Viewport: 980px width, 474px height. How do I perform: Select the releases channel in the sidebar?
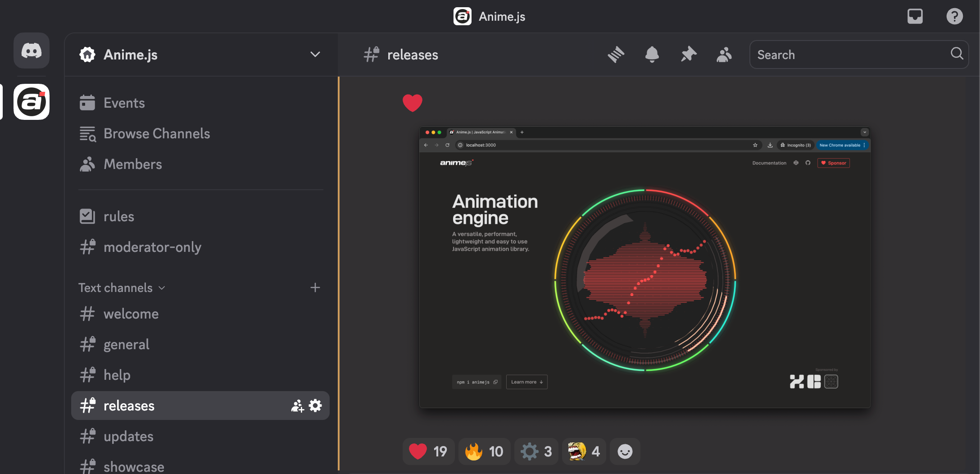point(200,406)
